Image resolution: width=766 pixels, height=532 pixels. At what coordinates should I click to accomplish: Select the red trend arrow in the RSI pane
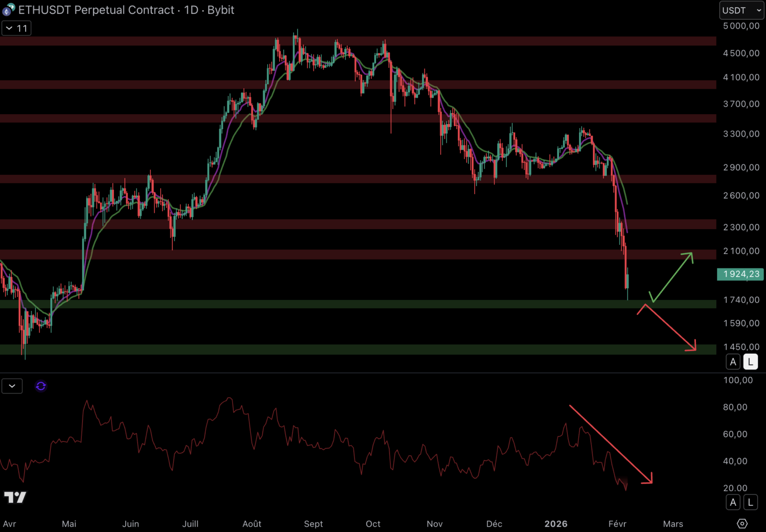pyautogui.click(x=610, y=444)
